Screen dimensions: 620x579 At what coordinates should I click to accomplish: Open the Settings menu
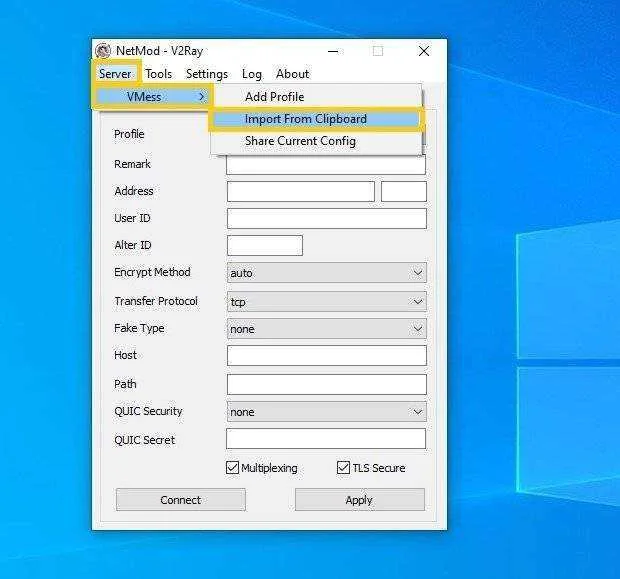pos(207,74)
